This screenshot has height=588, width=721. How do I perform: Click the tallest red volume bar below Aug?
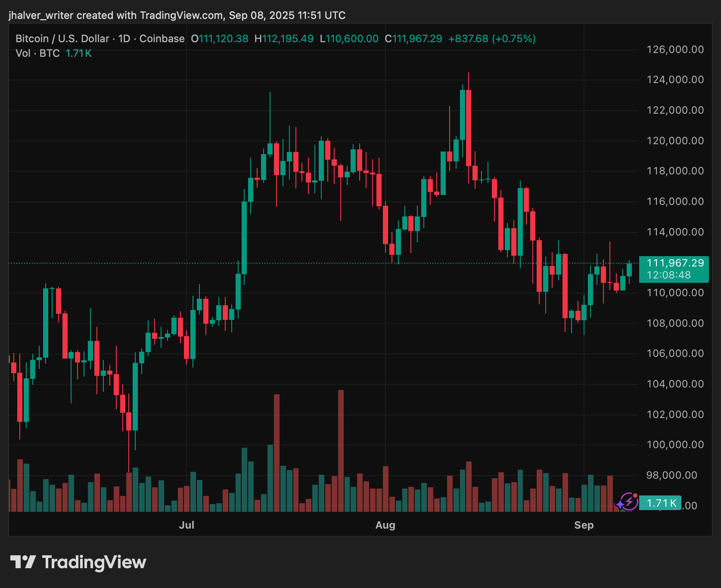[x=341, y=452]
